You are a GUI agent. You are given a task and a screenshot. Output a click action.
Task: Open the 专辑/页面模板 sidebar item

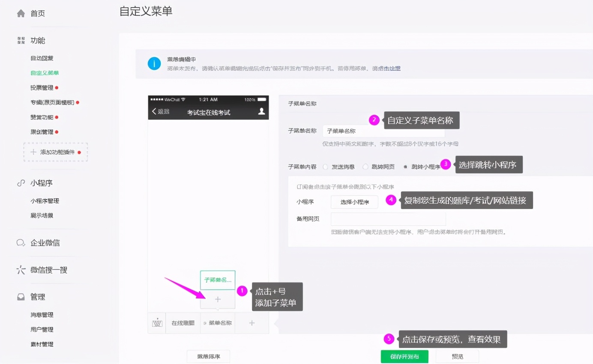[52, 102]
